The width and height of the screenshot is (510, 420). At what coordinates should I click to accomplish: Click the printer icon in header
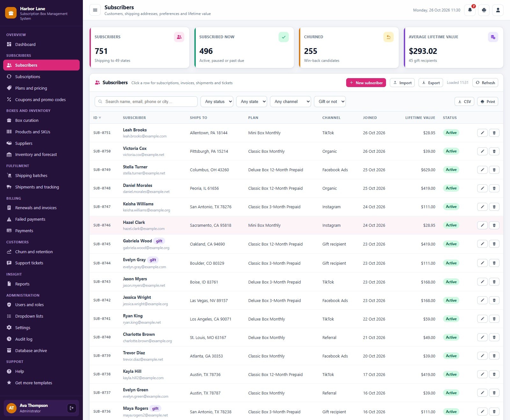(484, 10)
